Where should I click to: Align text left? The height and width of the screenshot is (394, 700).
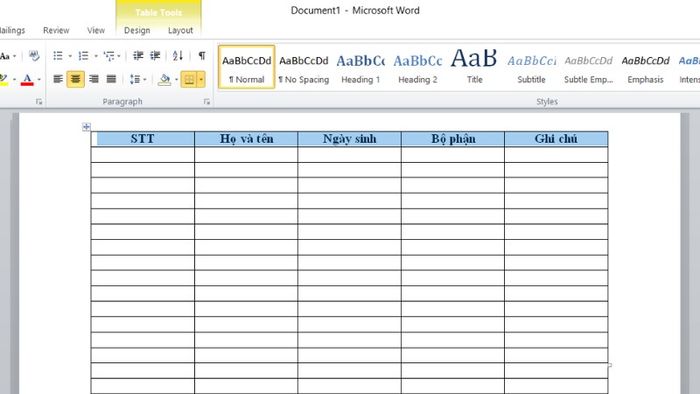(58, 79)
